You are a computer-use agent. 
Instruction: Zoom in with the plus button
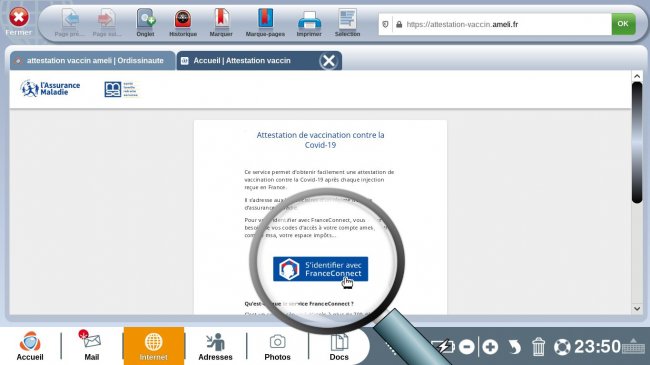[x=490, y=347]
